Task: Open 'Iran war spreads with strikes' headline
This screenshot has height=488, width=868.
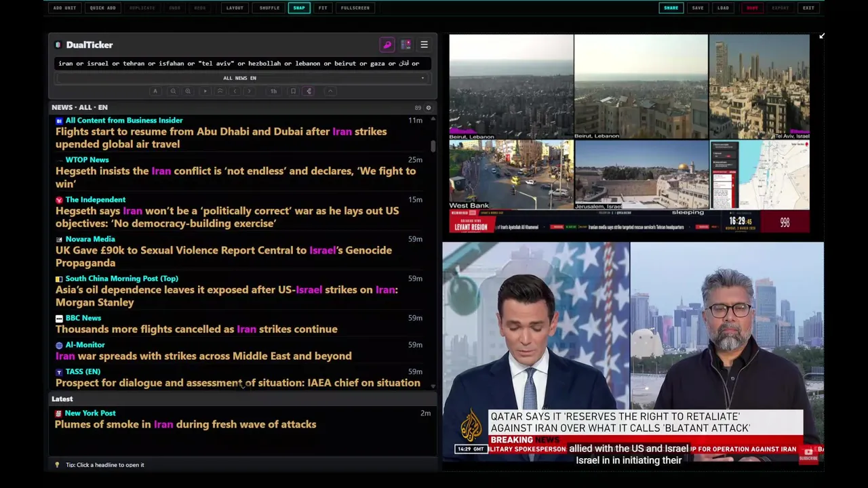Action: (x=203, y=356)
